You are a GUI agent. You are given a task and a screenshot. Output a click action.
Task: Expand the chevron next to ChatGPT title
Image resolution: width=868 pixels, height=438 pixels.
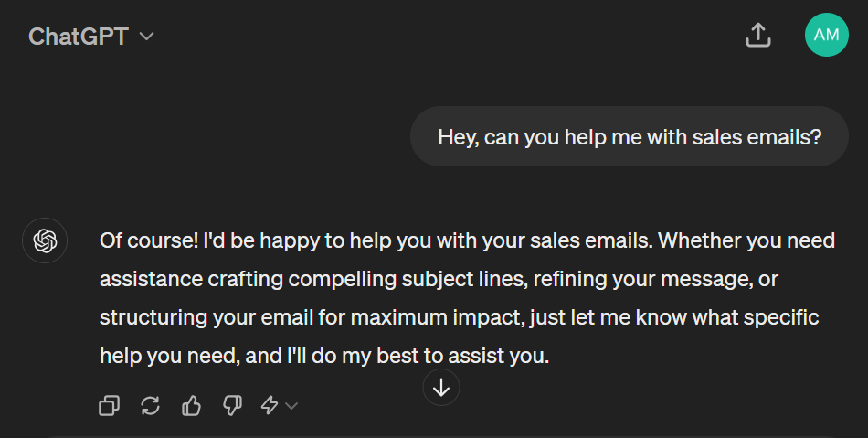(146, 37)
